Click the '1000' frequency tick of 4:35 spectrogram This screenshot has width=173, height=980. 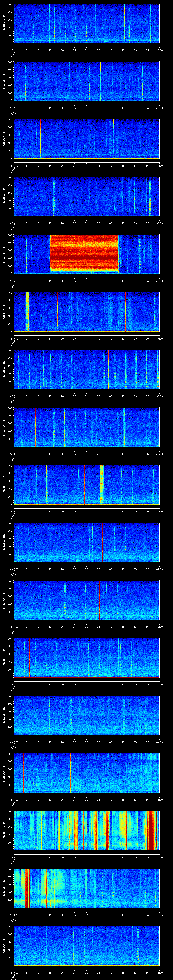pos(9,235)
